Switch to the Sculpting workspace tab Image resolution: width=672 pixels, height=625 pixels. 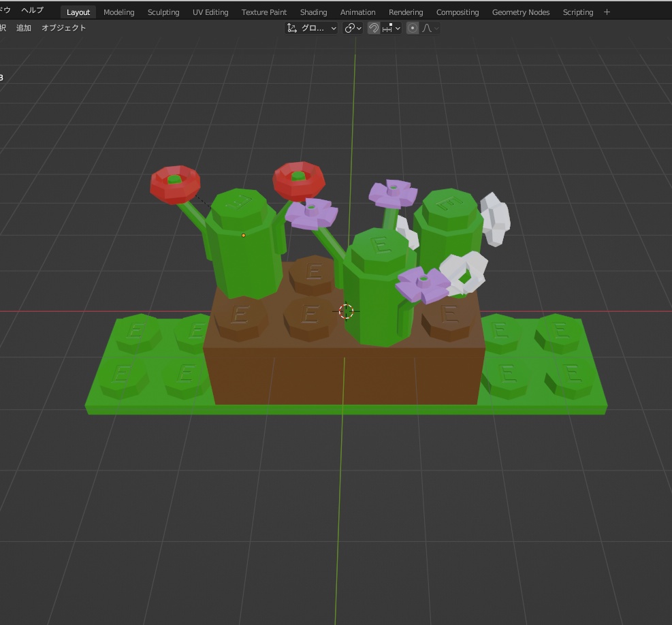pos(163,12)
